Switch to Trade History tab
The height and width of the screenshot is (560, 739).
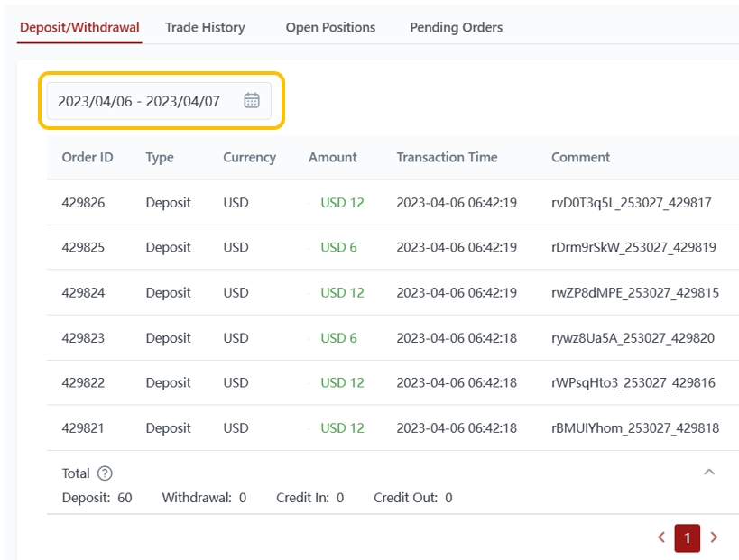coord(205,27)
